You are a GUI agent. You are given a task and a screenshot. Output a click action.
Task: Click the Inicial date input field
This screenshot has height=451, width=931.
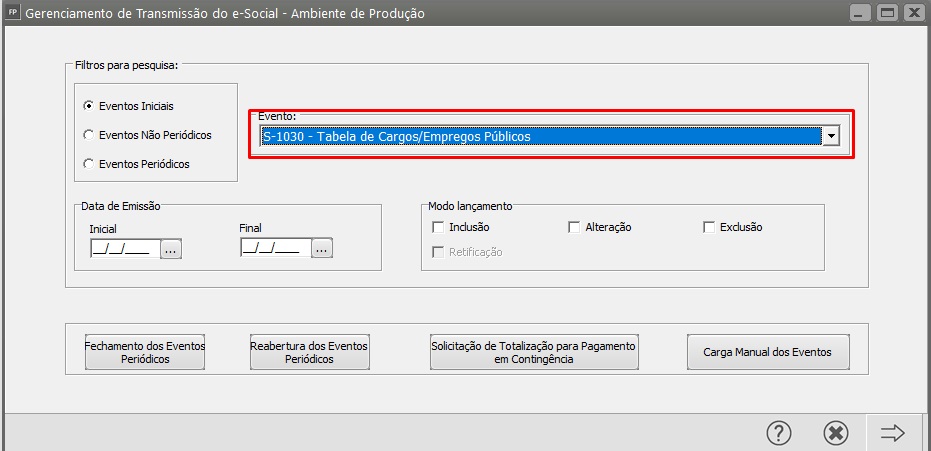(x=125, y=249)
